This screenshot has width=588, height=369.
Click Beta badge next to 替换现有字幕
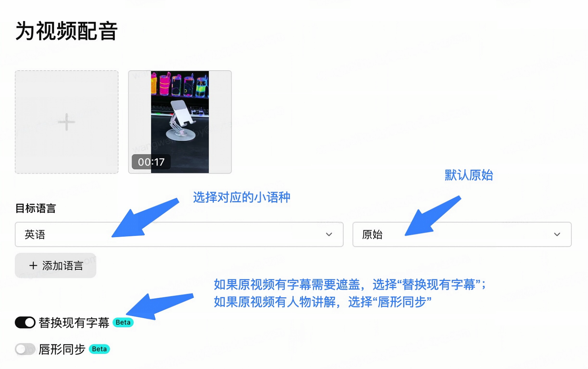(x=123, y=322)
